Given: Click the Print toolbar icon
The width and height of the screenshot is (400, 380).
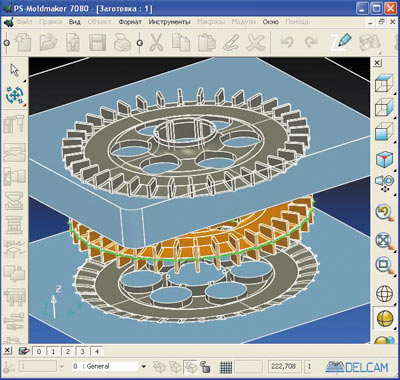Looking at the screenshot, I should pos(122,43).
